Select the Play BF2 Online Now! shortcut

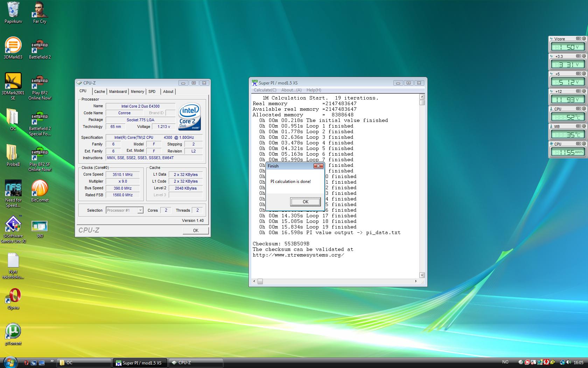(x=40, y=87)
